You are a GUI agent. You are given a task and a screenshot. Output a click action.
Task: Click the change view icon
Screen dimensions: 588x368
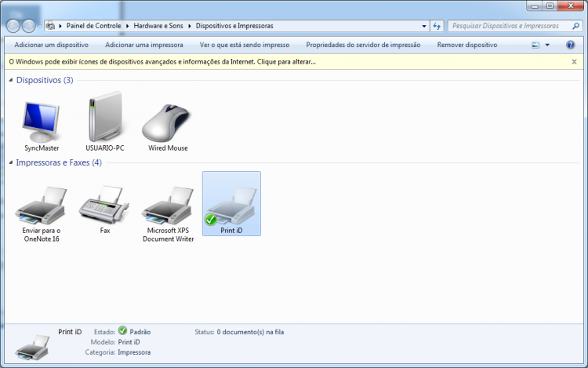coord(535,45)
